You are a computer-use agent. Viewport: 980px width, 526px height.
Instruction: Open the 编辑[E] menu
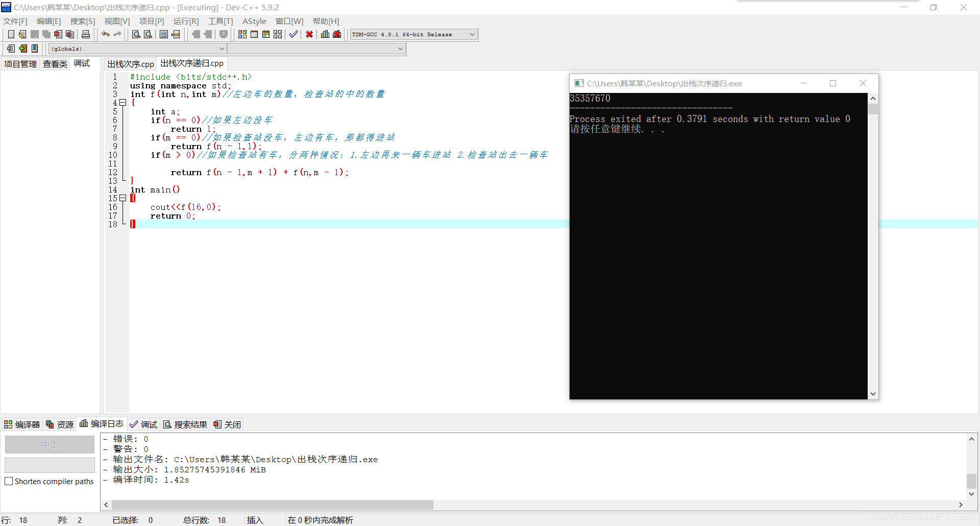tap(49, 21)
